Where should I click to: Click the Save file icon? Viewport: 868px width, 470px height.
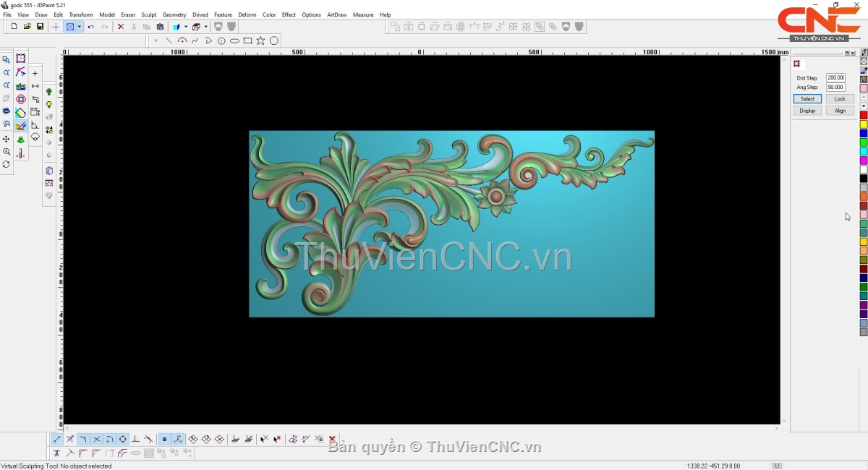pos(40,27)
